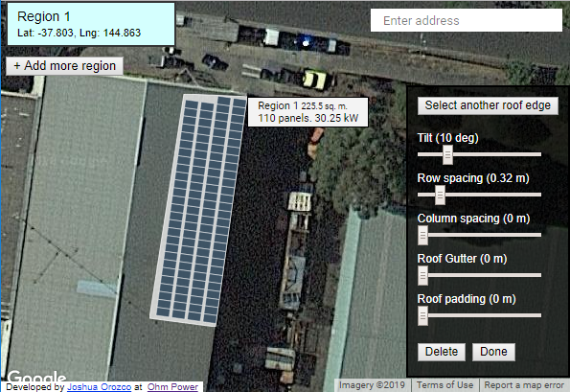570x392 pixels.
Task: Click the Column spacing (0 m) label
Action: point(473,219)
